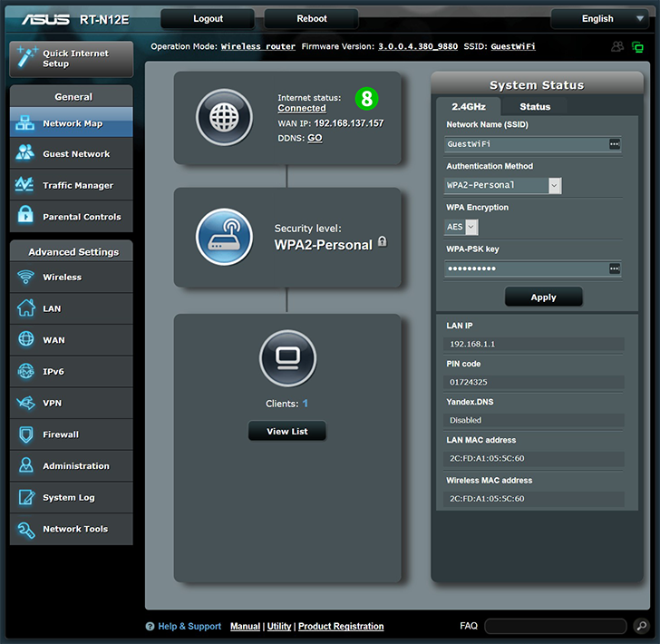This screenshot has height=644, width=660.
Task: Click the Clients count number
Action: click(305, 404)
